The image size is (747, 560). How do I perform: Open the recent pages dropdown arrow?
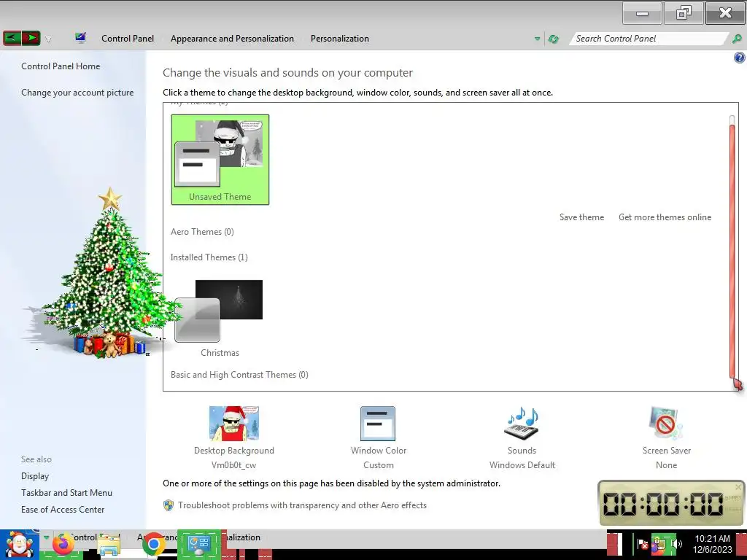(x=48, y=39)
